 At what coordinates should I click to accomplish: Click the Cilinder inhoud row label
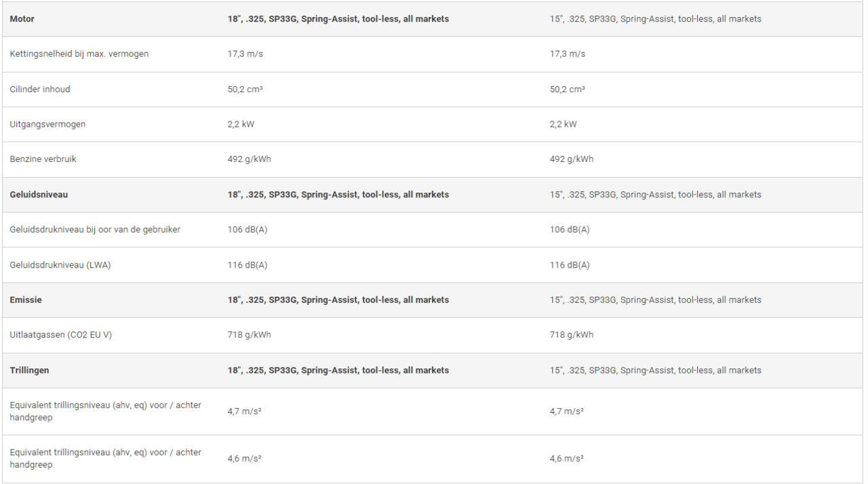click(39, 89)
